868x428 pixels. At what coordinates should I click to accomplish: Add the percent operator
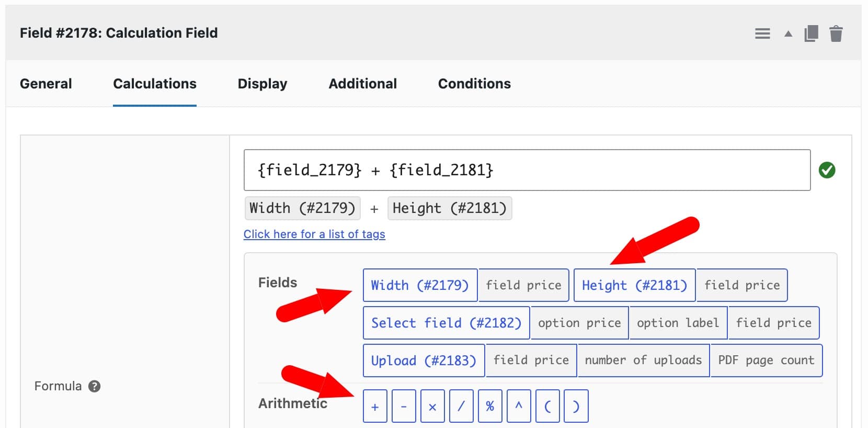(x=490, y=406)
